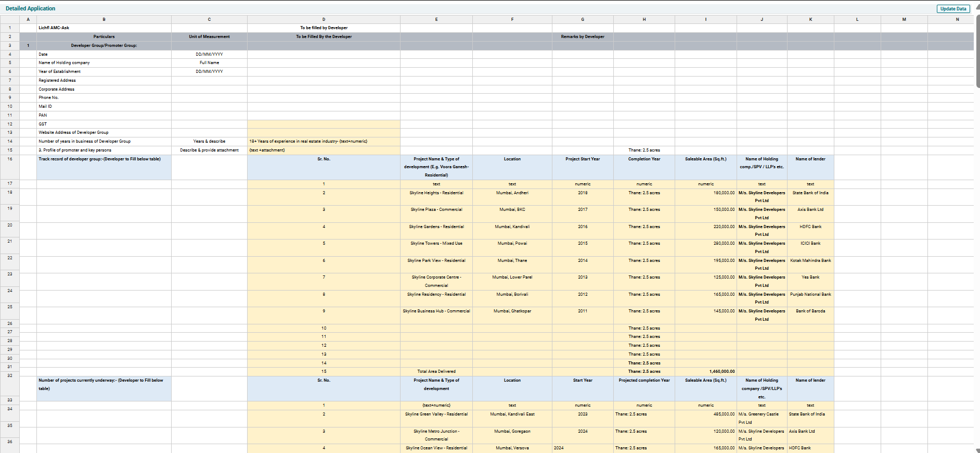
Task: Click the Skyline Green Valley - Residential cell
Action: pos(436,414)
